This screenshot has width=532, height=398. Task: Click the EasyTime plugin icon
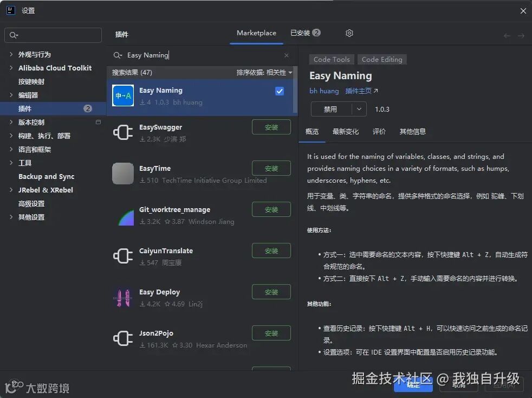tap(123, 174)
